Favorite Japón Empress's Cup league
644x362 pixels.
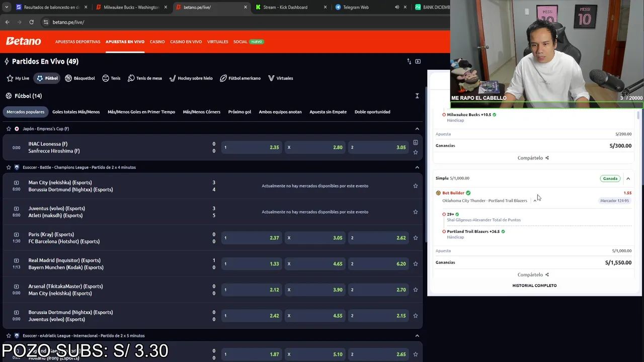pos(9,129)
